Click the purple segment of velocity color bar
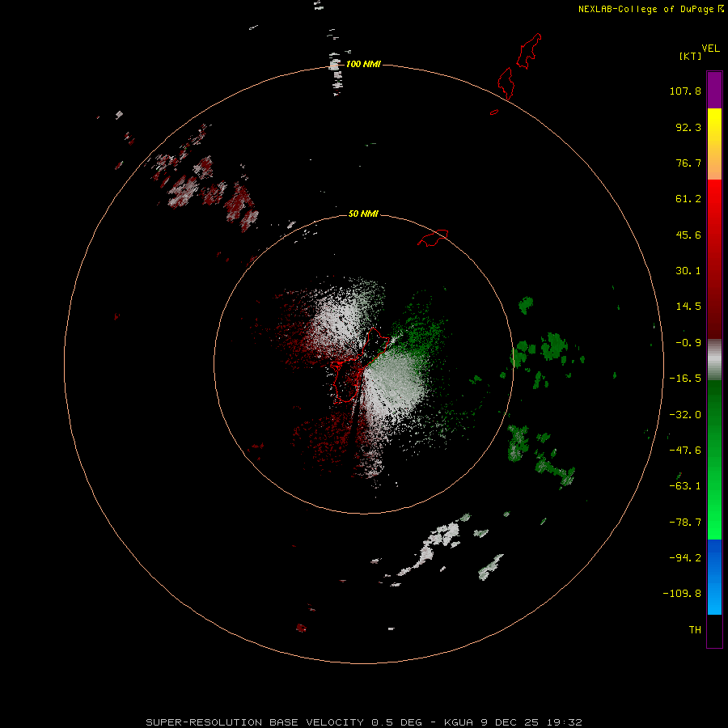The image size is (728, 728). tap(714, 90)
